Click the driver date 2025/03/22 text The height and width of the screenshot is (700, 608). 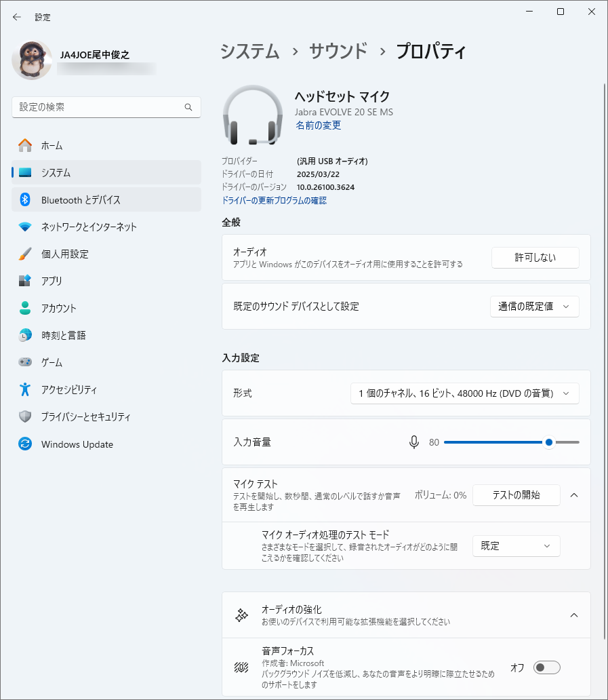click(x=318, y=174)
